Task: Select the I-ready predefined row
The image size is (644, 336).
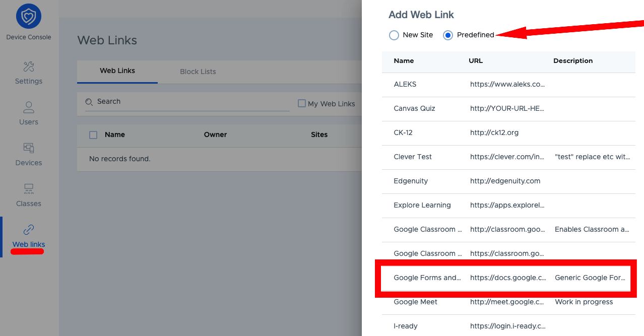Action: [508, 326]
